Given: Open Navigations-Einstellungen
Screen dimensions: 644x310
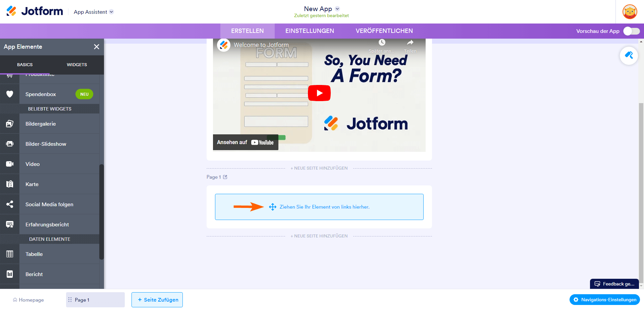Looking at the screenshot, I should click(605, 300).
